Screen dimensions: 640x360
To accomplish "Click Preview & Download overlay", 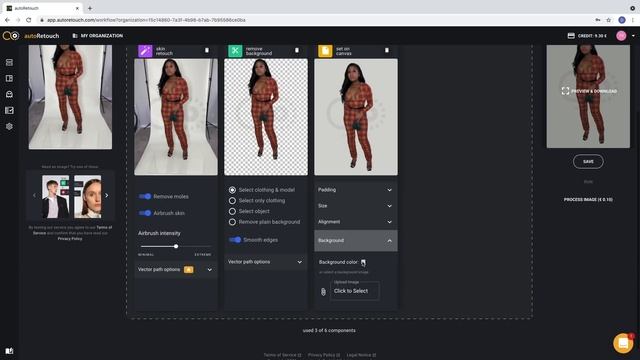I will click(x=589, y=91).
